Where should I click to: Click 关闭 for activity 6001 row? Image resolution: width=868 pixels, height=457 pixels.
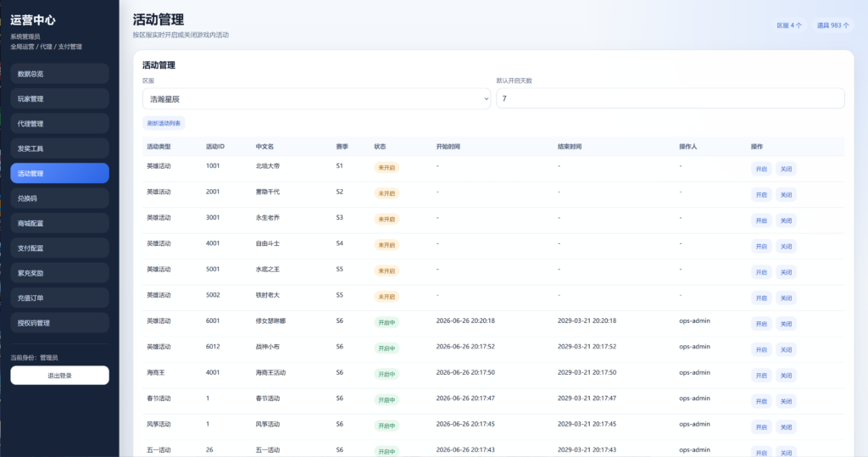click(786, 324)
